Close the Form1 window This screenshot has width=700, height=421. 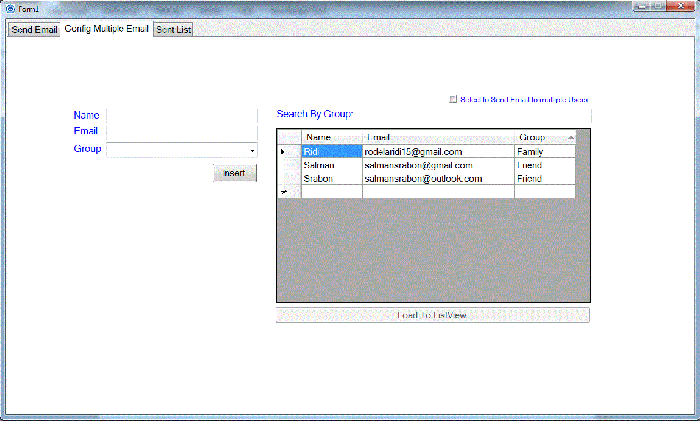pyautogui.click(x=680, y=6)
